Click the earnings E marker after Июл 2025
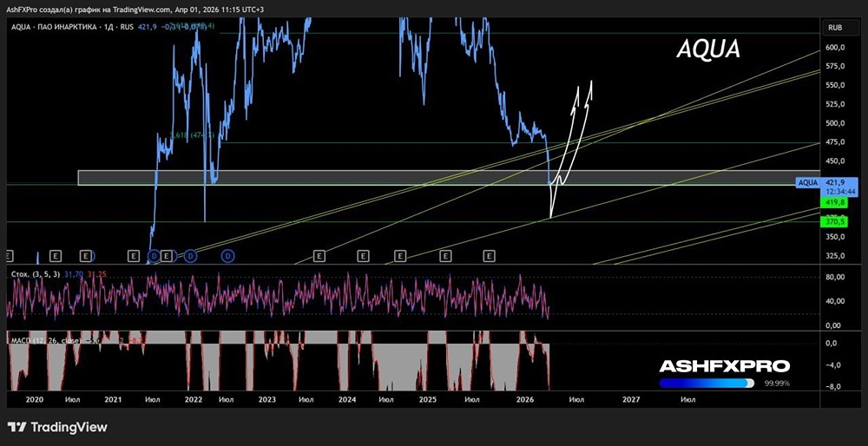Screen dimensions: 868x446 pyautogui.click(x=489, y=256)
